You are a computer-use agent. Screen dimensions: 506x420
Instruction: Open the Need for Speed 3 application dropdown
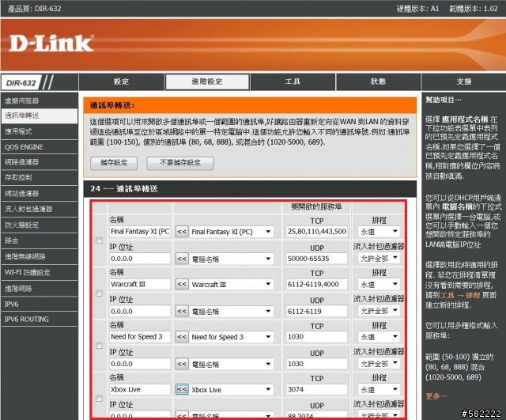click(x=231, y=337)
